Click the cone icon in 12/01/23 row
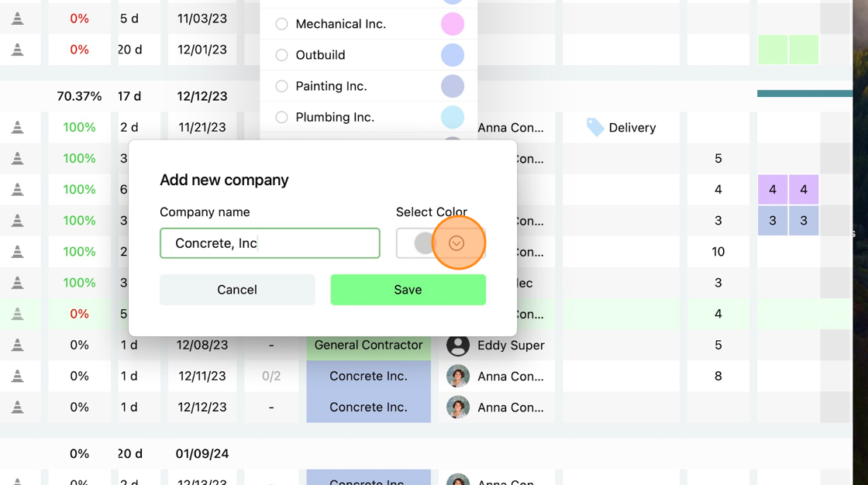 point(18,50)
